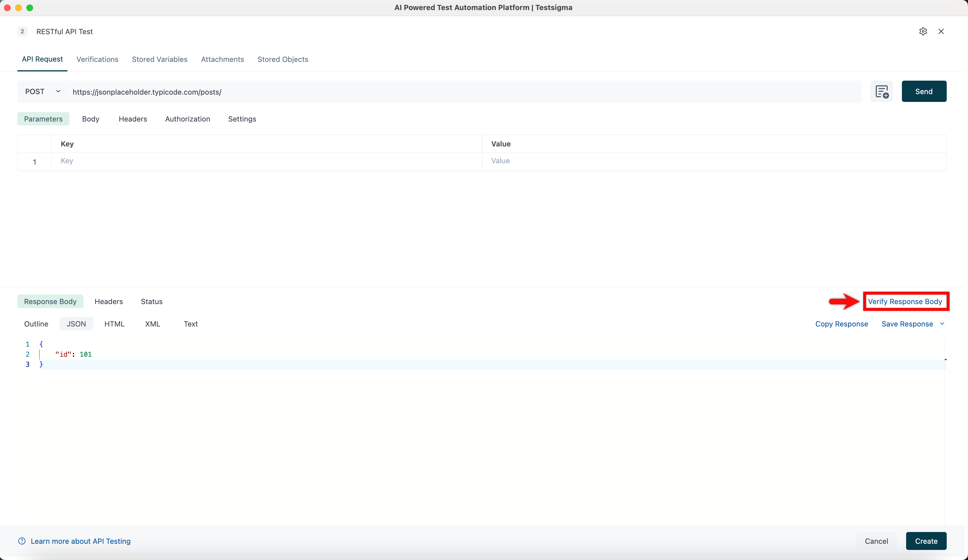Select the Body request tab

[91, 119]
